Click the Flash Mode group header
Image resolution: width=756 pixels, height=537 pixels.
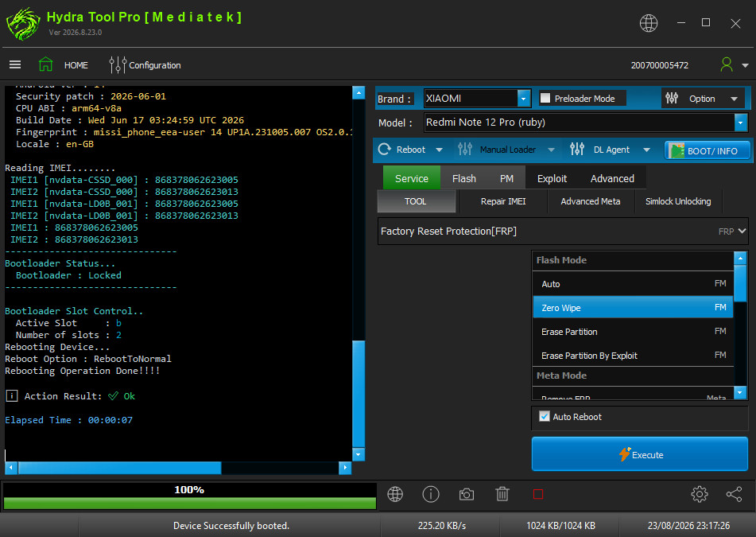pyautogui.click(x=633, y=260)
